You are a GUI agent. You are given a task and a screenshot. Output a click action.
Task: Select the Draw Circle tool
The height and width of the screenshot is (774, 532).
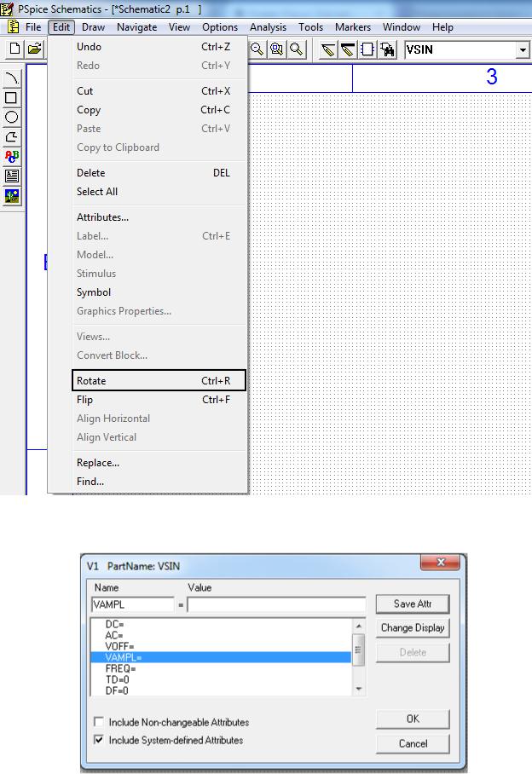click(11, 117)
